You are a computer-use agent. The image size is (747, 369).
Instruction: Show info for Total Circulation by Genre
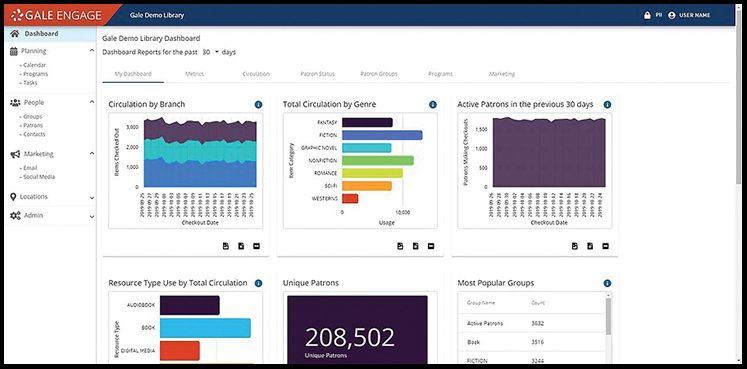coord(433,105)
